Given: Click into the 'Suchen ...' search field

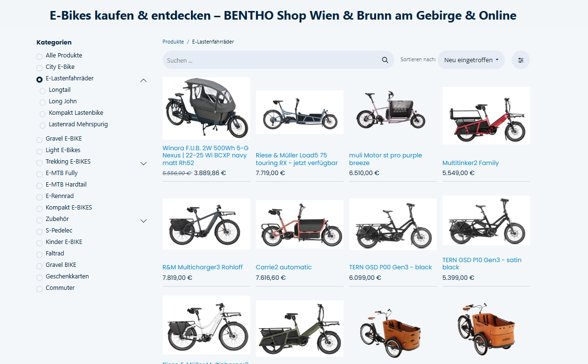Looking at the screenshot, I should pos(270,60).
